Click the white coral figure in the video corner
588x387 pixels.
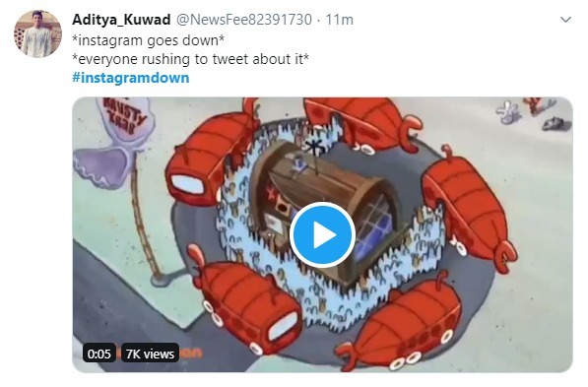(507, 111)
